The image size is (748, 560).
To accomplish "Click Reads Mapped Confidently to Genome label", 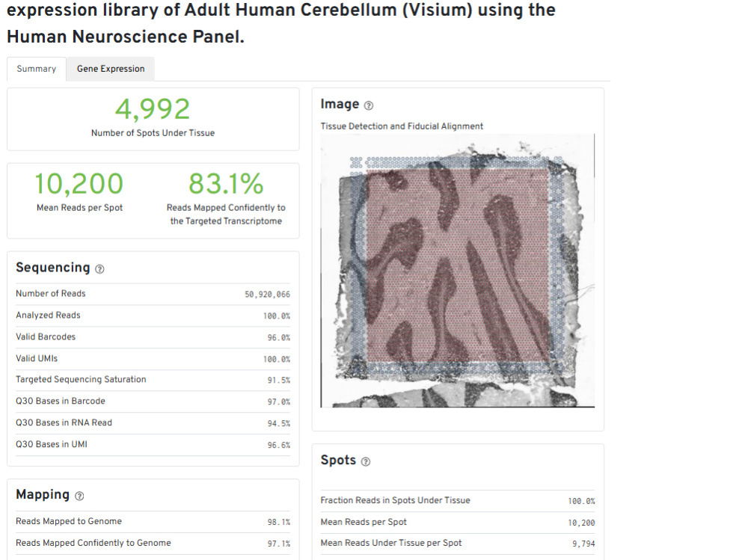I will click(93, 543).
